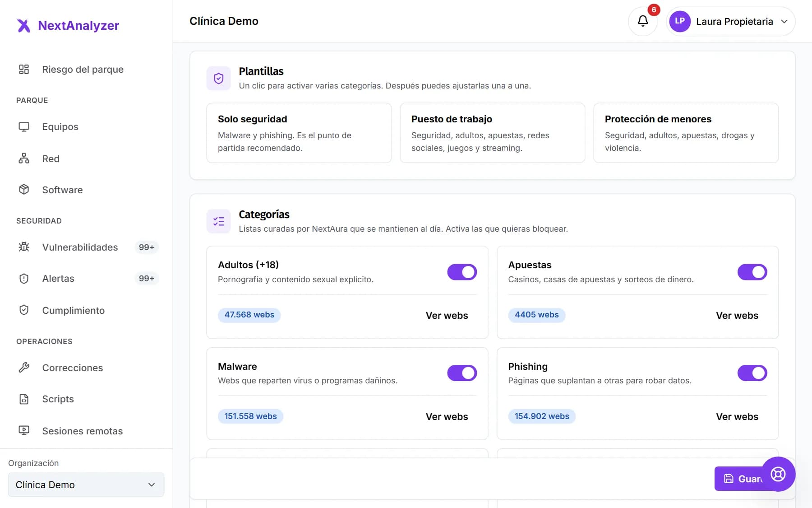Click Ver webs for Phishing
The width and height of the screenshot is (812, 508).
tap(737, 416)
